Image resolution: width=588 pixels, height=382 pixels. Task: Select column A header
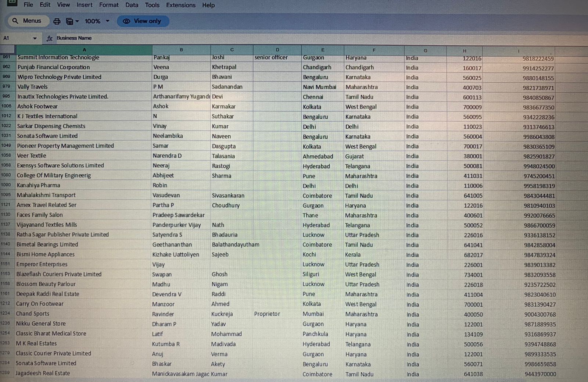84,50
